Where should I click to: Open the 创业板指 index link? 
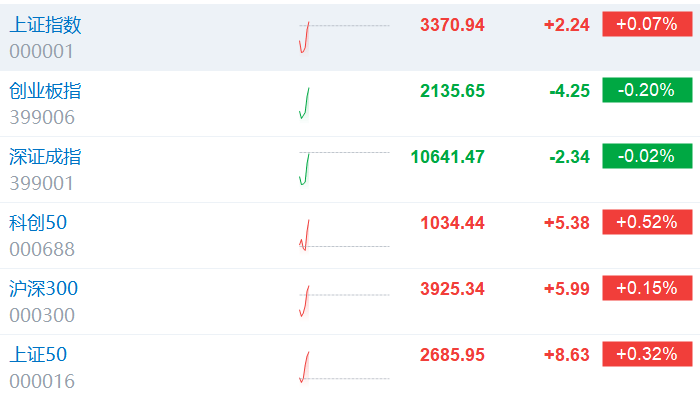45,91
